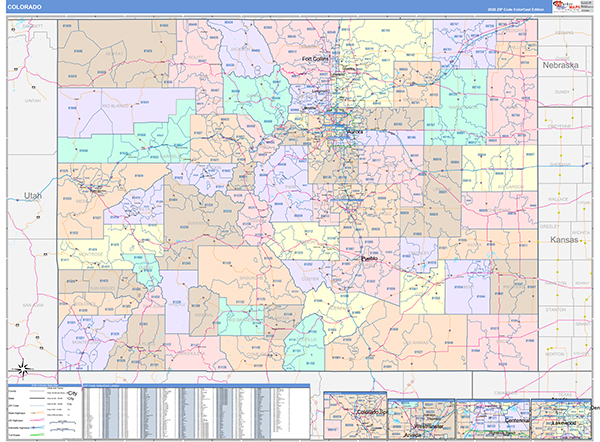Click the ZIP Code ColorCast Edition header text
Screen dimensions: 600x442
point(515,10)
